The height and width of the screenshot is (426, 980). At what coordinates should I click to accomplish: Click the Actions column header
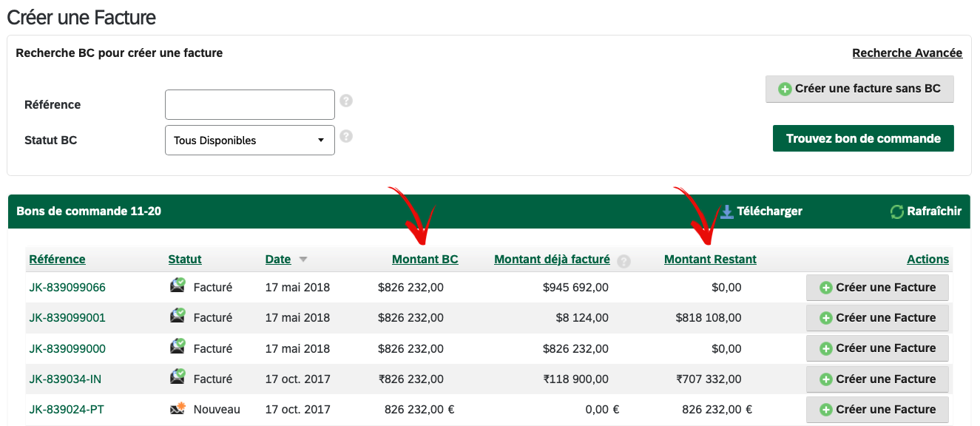(927, 260)
